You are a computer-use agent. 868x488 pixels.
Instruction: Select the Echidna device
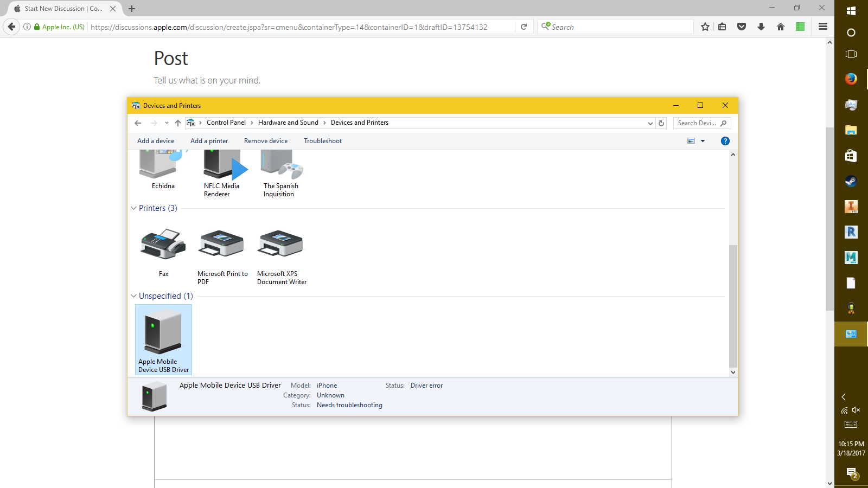coord(163,170)
